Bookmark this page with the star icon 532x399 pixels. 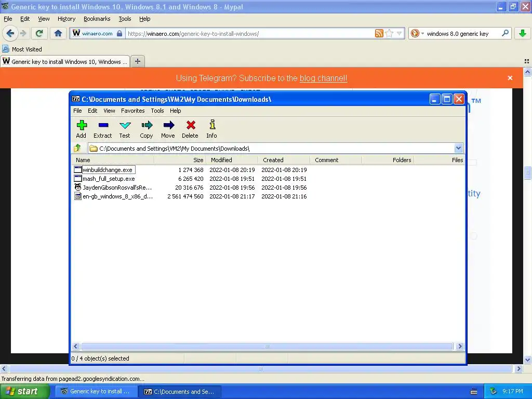389,33
